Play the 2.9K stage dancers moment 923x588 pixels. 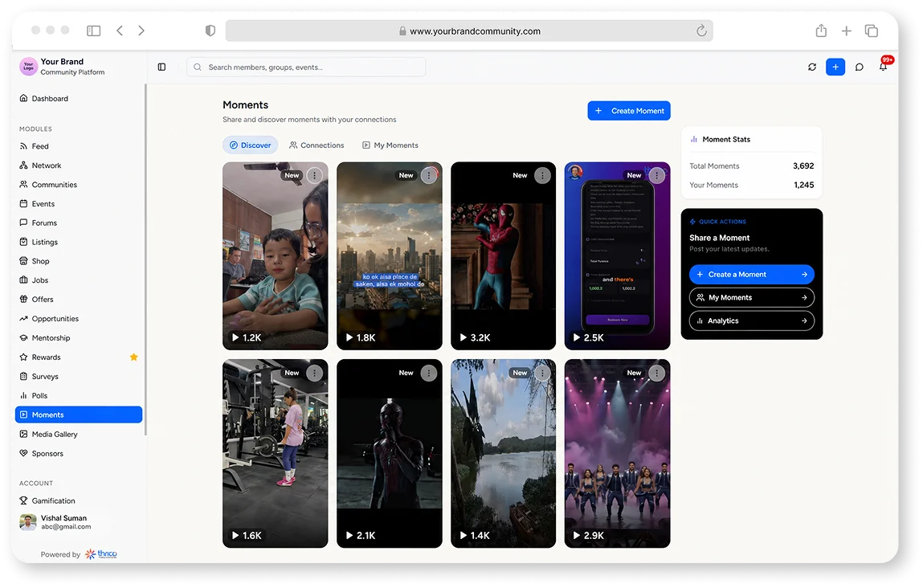click(x=617, y=454)
